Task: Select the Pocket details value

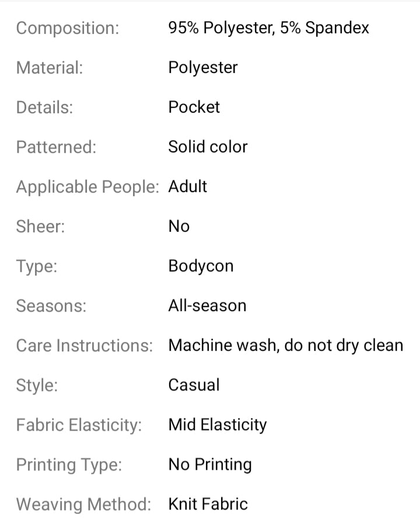Action: pos(194,107)
